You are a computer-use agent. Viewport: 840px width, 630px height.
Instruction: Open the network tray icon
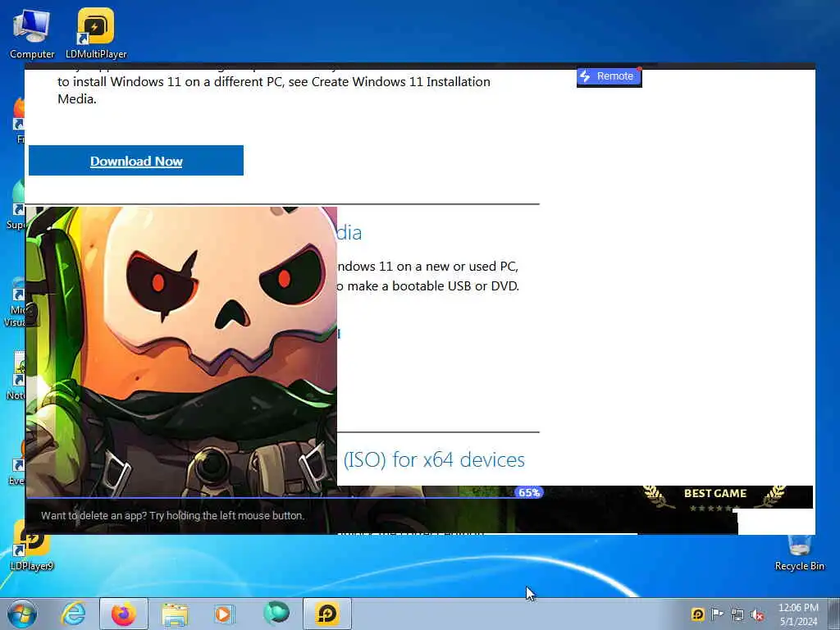pyautogui.click(x=737, y=614)
